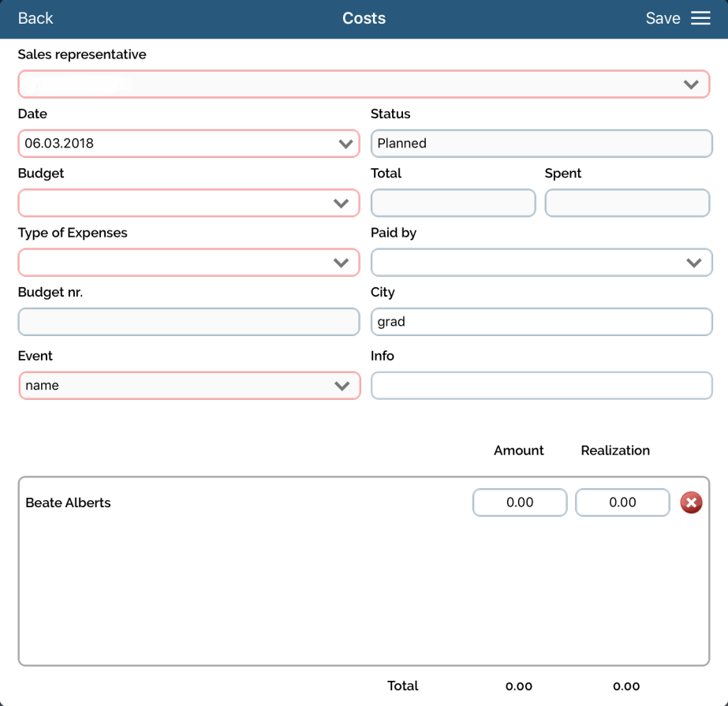Click the Costs page title
Screen dimensions: 728x706
[x=364, y=18]
